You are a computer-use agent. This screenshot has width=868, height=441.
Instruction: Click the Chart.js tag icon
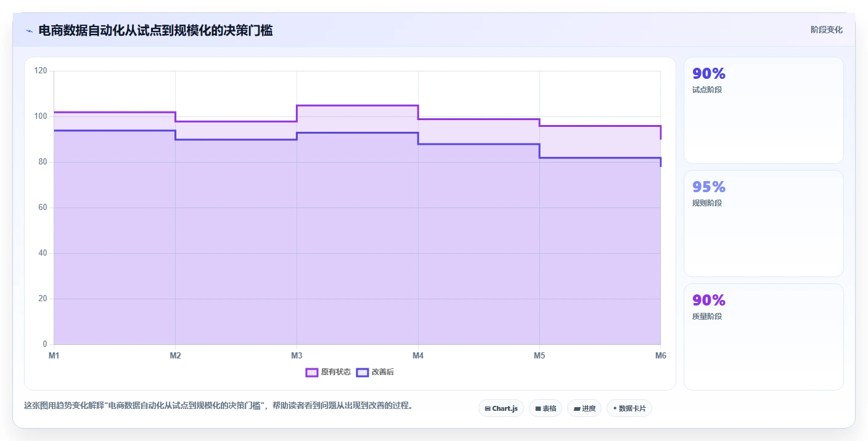pyautogui.click(x=488, y=408)
